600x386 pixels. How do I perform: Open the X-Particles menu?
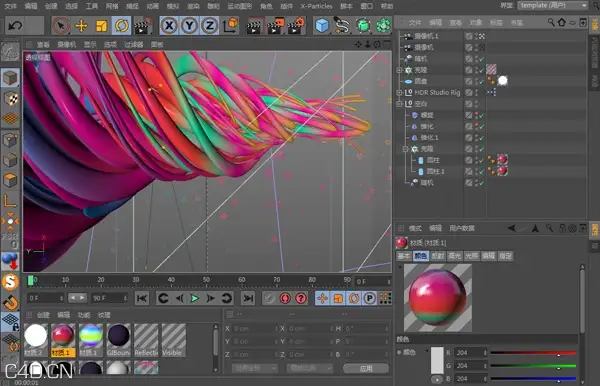[316, 6]
